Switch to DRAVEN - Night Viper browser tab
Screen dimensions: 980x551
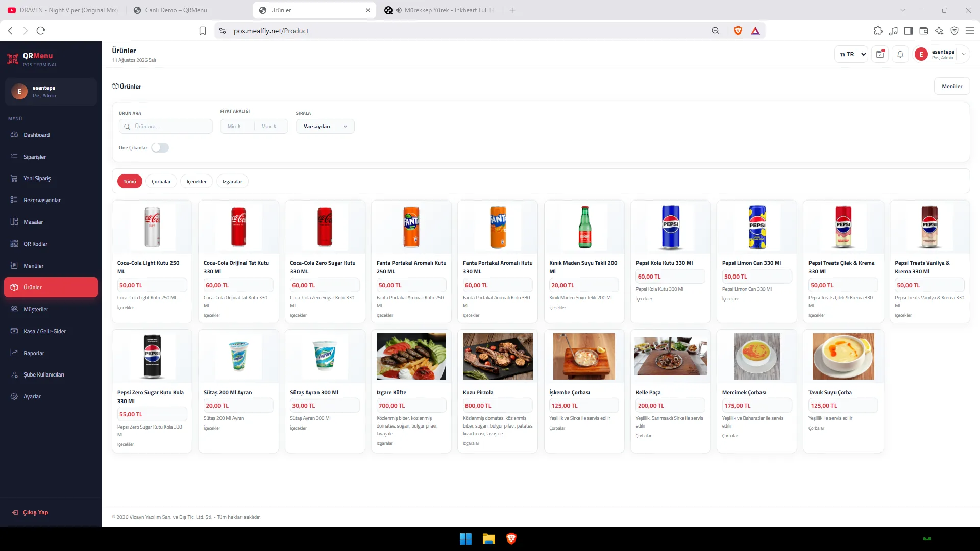pos(63,10)
